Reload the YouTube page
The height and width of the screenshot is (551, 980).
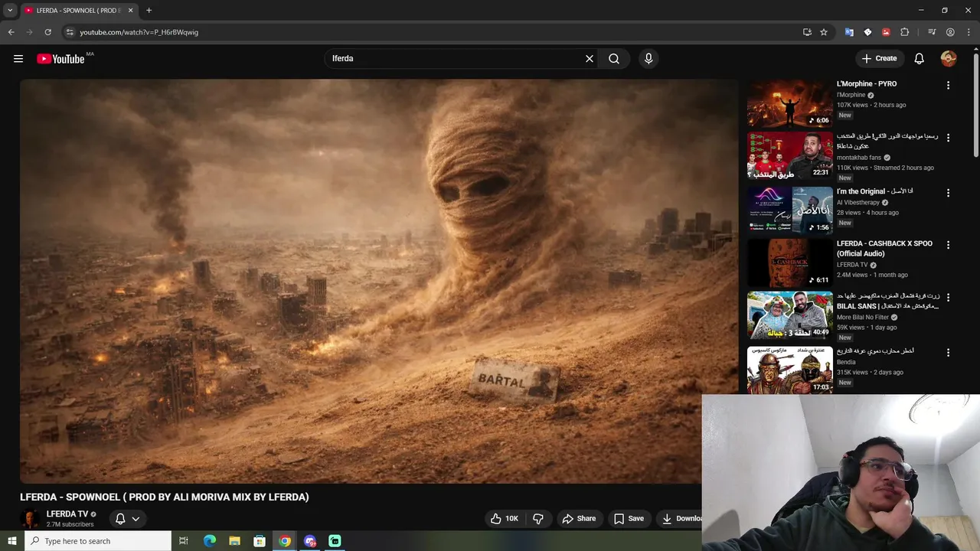(47, 32)
